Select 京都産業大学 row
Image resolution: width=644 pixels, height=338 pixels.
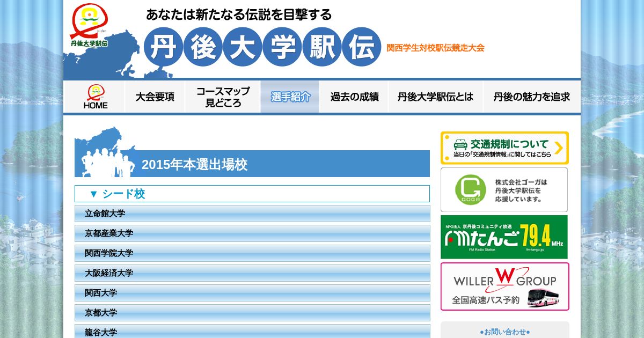click(252, 233)
